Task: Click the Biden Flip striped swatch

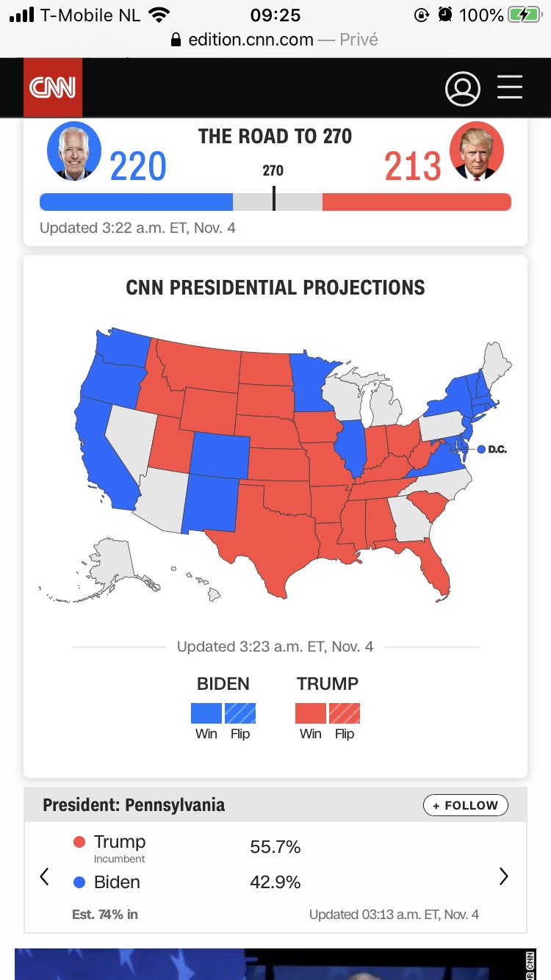Action: click(240, 713)
